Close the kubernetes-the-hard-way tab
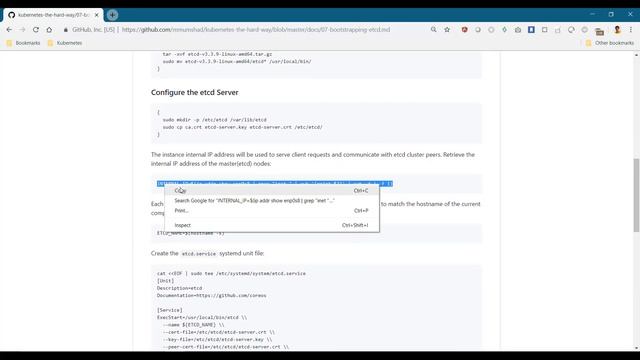 coord(97,15)
